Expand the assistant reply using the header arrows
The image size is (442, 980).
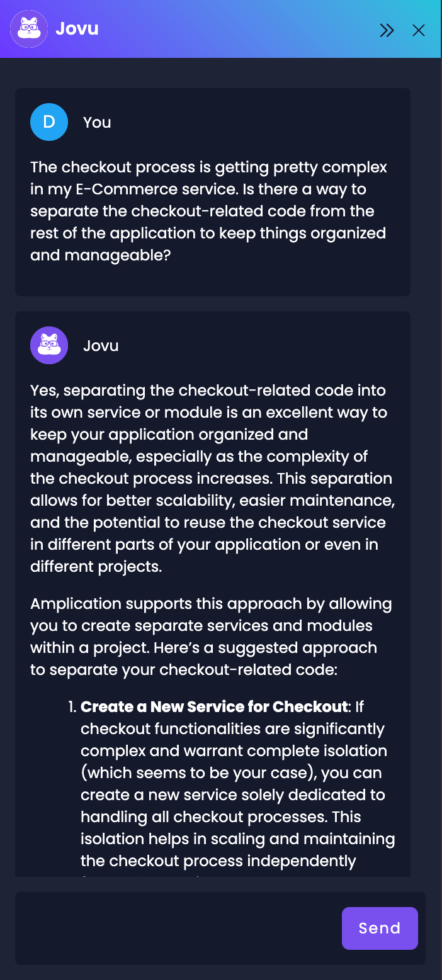(x=387, y=30)
